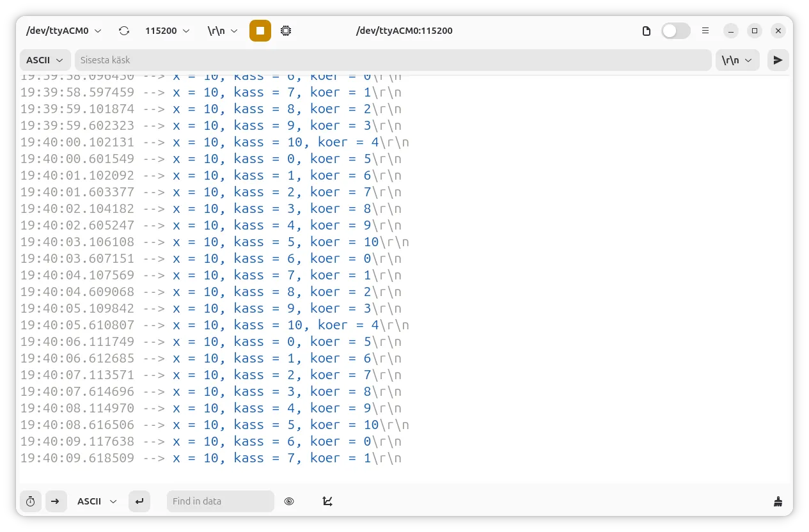Select the log line at 19:40:01.603377

click(x=211, y=192)
